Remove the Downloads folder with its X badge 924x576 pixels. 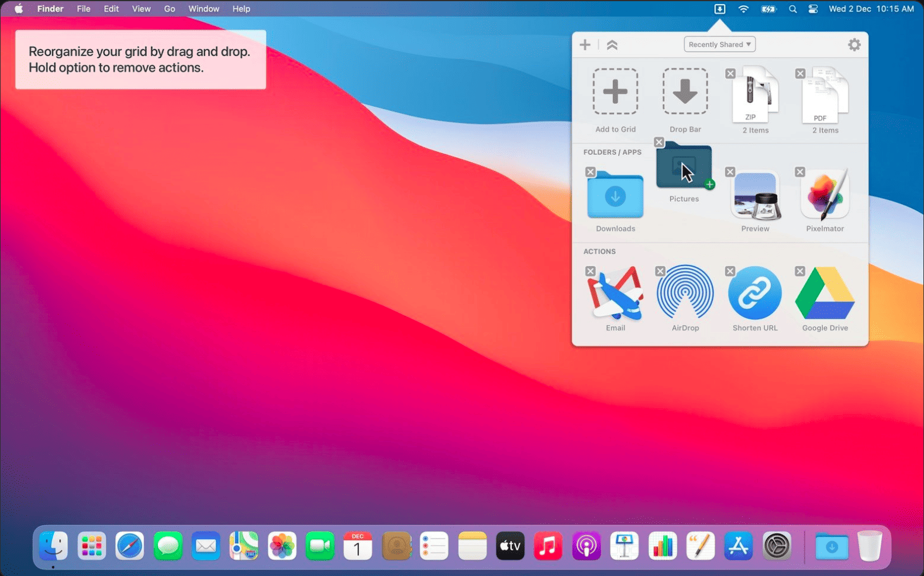pos(590,172)
